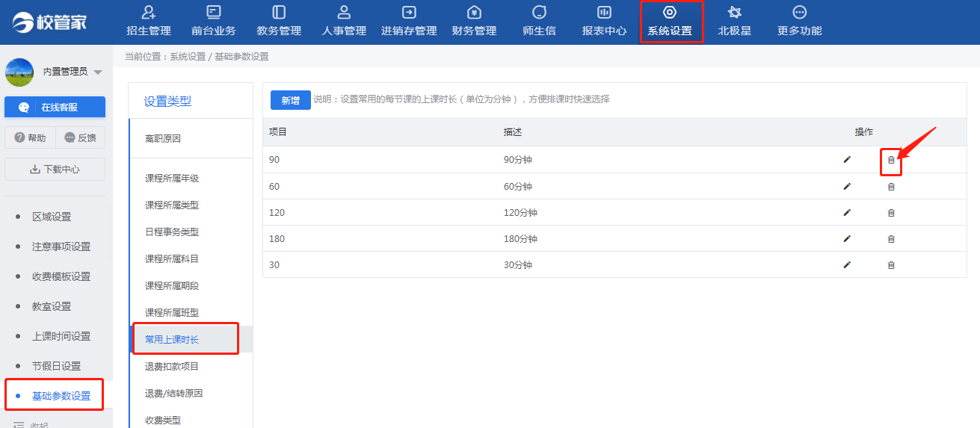Click the 描述 column header
This screenshot has width=980, height=428.
point(513,132)
